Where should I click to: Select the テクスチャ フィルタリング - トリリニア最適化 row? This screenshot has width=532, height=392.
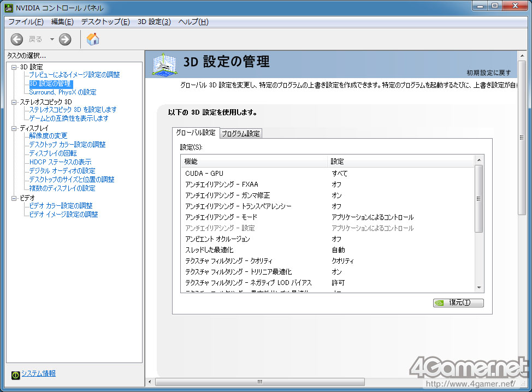328,272
